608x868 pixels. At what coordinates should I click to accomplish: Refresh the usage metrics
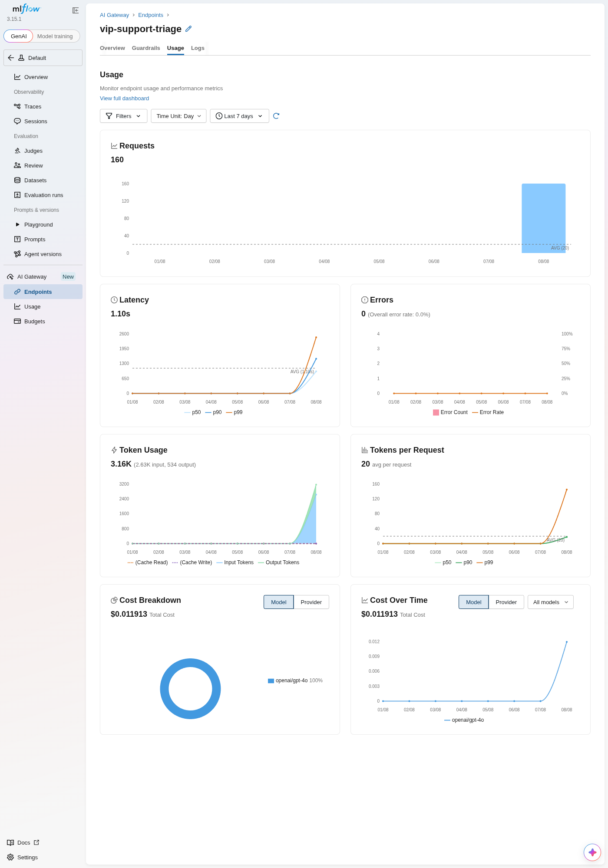coord(276,116)
